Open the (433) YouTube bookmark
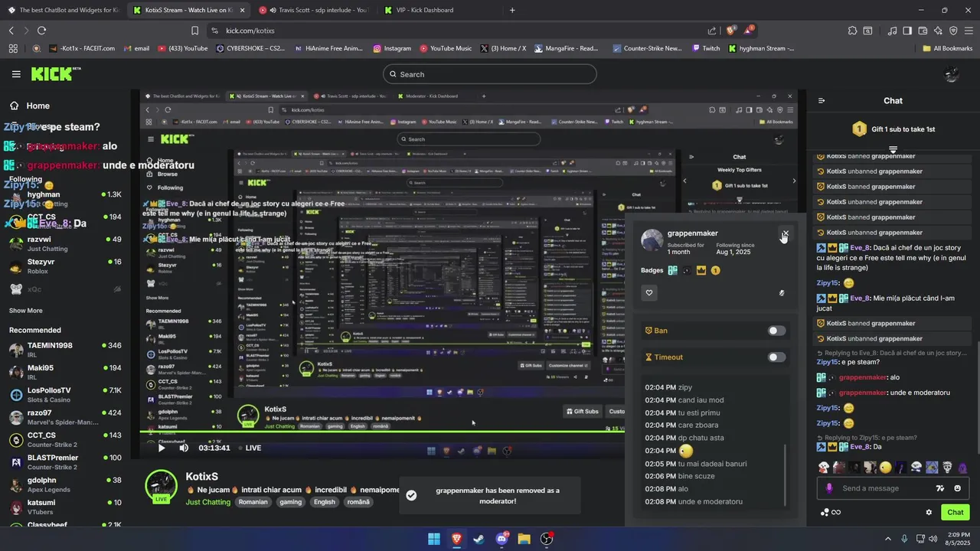 182,48
